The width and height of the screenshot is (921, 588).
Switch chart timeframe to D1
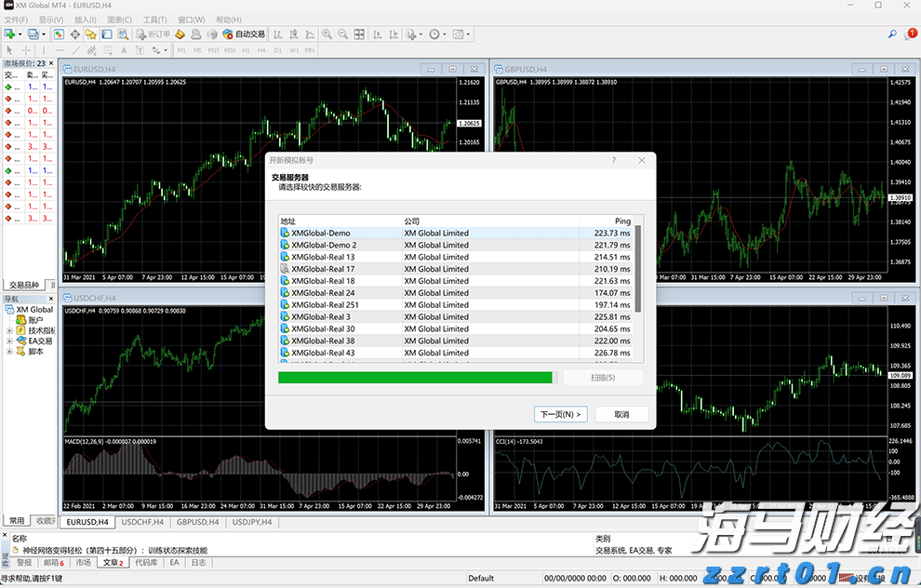click(x=276, y=50)
